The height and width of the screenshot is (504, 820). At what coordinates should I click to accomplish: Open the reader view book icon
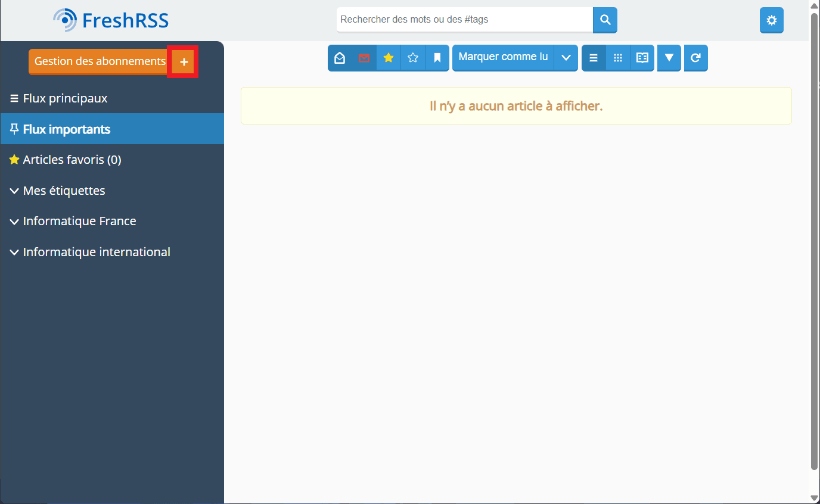(642, 58)
